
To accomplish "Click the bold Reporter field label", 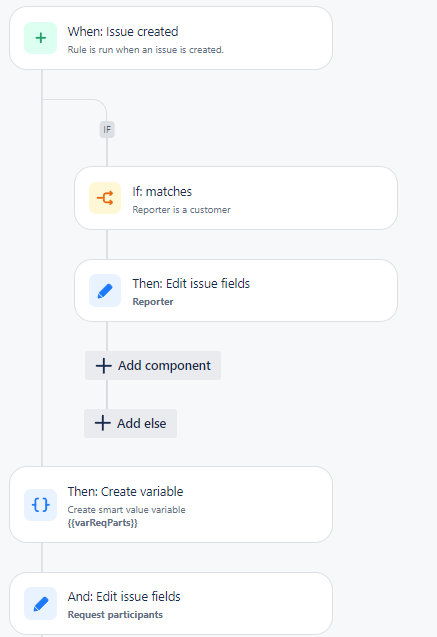I will click(153, 302).
